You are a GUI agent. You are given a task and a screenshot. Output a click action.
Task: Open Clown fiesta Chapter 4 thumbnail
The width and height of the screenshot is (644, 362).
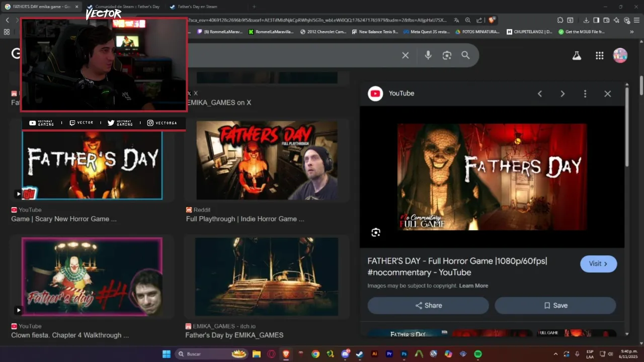coord(92,277)
